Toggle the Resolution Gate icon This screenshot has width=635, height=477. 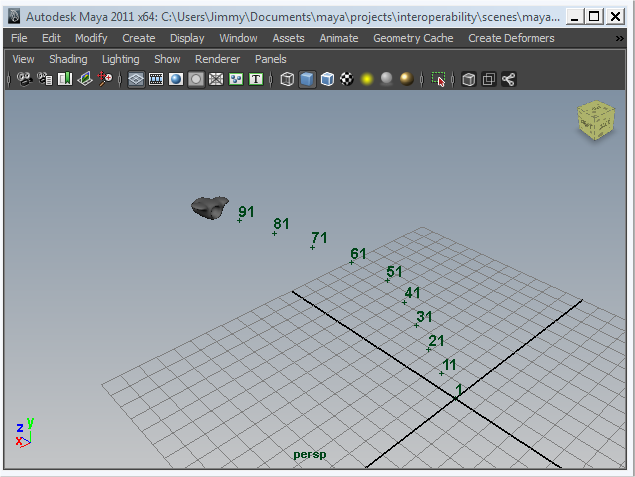pos(176,79)
